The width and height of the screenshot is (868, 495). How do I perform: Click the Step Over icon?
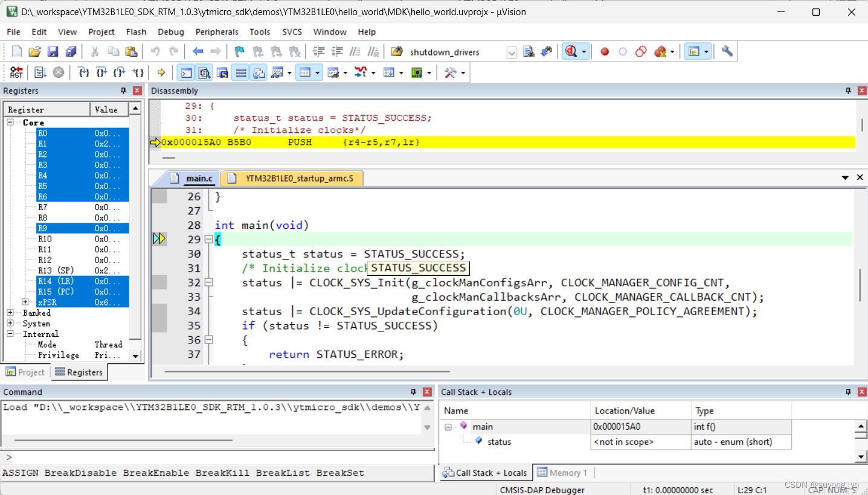tap(101, 72)
